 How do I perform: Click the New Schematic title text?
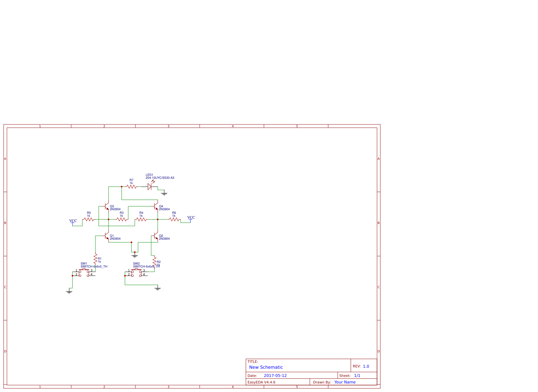click(266, 367)
